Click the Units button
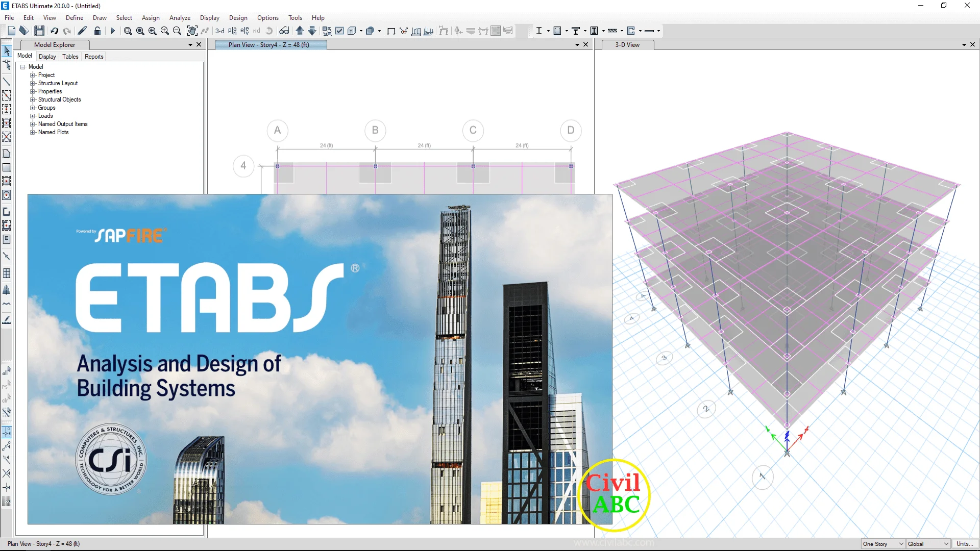The height and width of the screenshot is (551, 980). pos(964,544)
